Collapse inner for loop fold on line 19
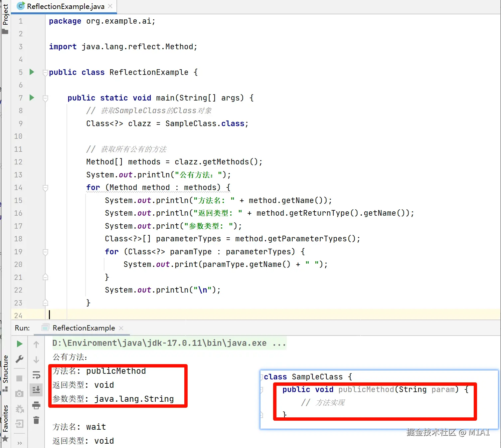Viewport: 501px width, 448px height. point(45,252)
